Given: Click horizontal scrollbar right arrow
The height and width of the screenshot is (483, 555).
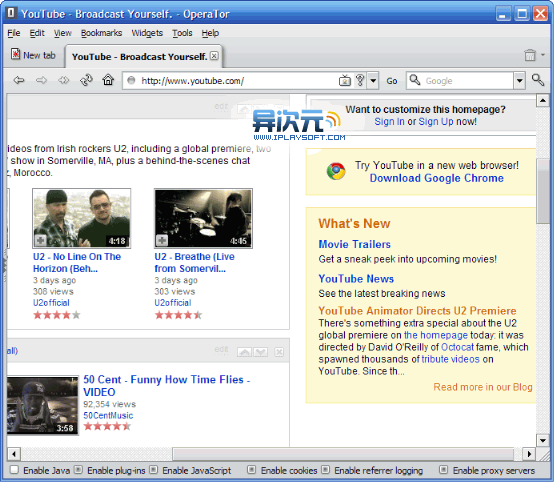Looking at the screenshot, I should [x=529, y=454].
